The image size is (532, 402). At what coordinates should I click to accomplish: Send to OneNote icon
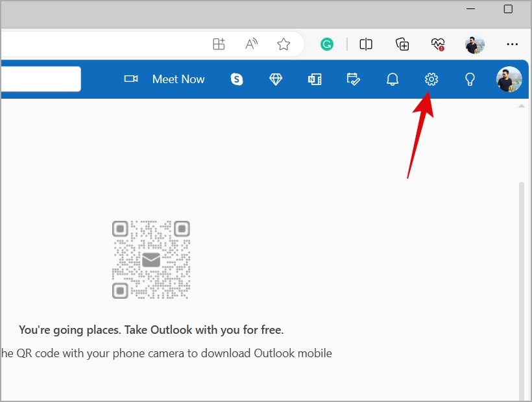[315, 79]
